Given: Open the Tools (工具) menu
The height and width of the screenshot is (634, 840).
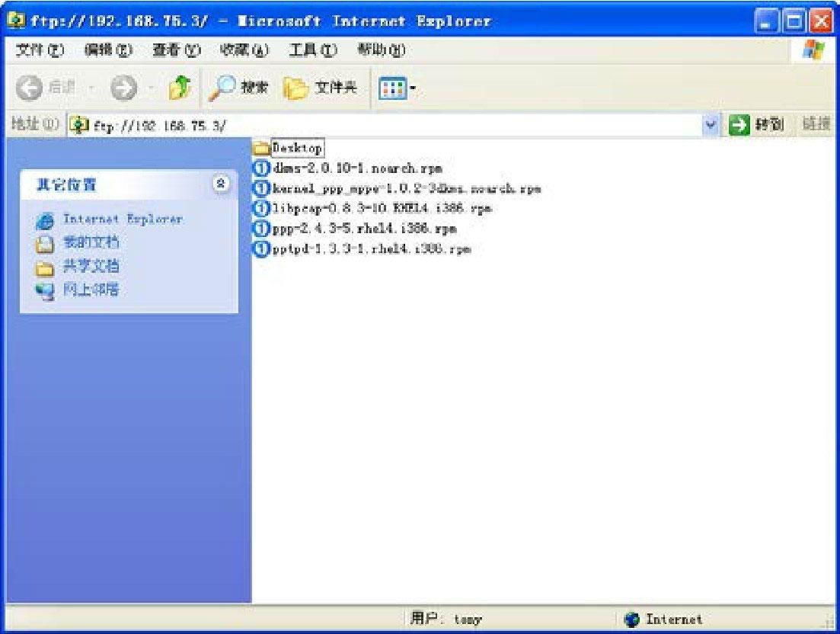Looking at the screenshot, I should coord(313,50).
